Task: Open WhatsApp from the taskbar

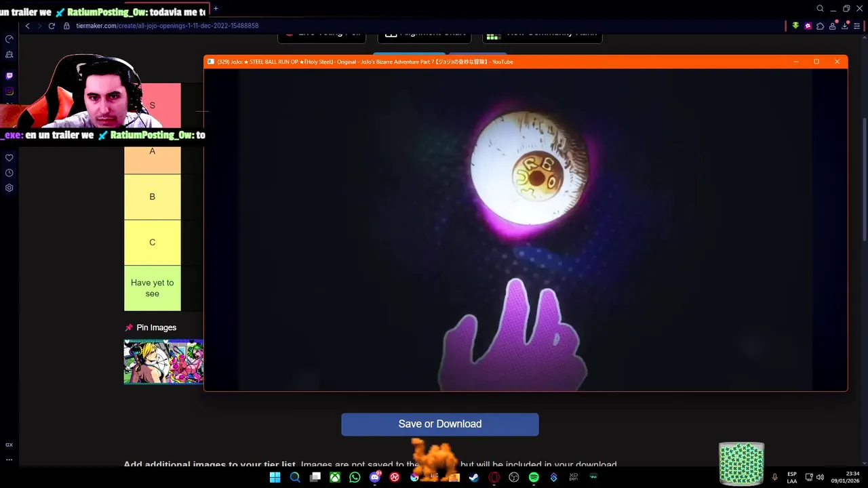Action: [355, 477]
